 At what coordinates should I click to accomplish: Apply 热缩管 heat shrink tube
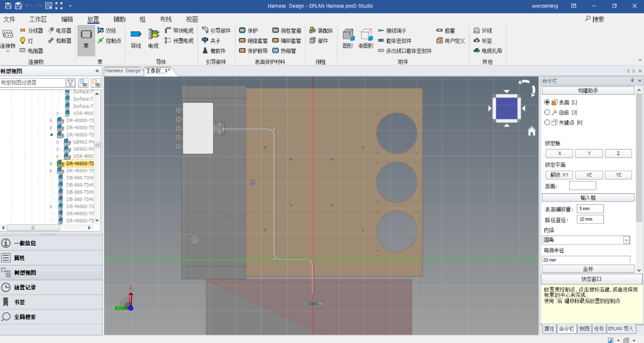pyautogui.click(x=284, y=51)
